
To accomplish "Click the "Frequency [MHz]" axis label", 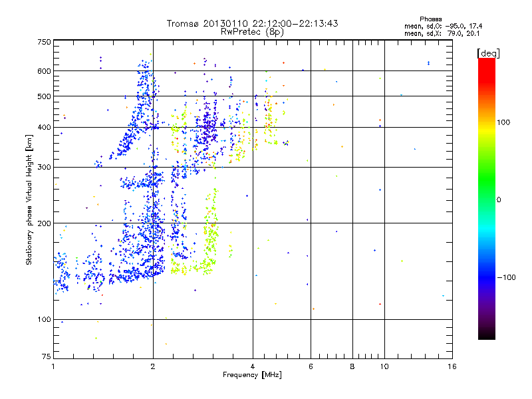I will pos(252,375).
